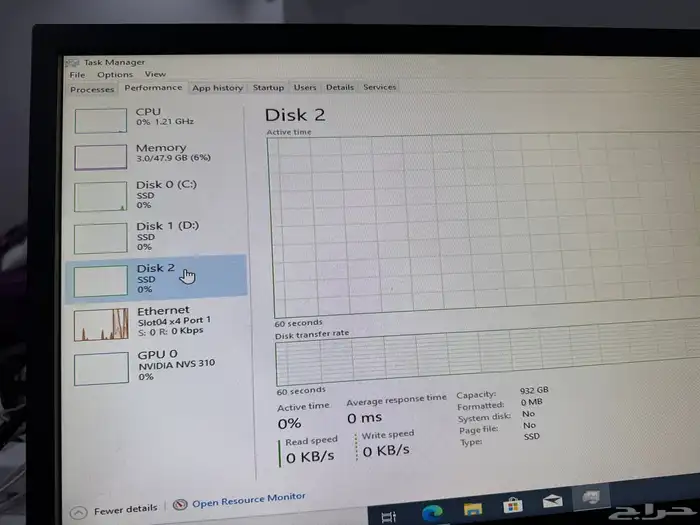Image resolution: width=700 pixels, height=525 pixels.
Task: Open the Options menu
Action: point(115,74)
